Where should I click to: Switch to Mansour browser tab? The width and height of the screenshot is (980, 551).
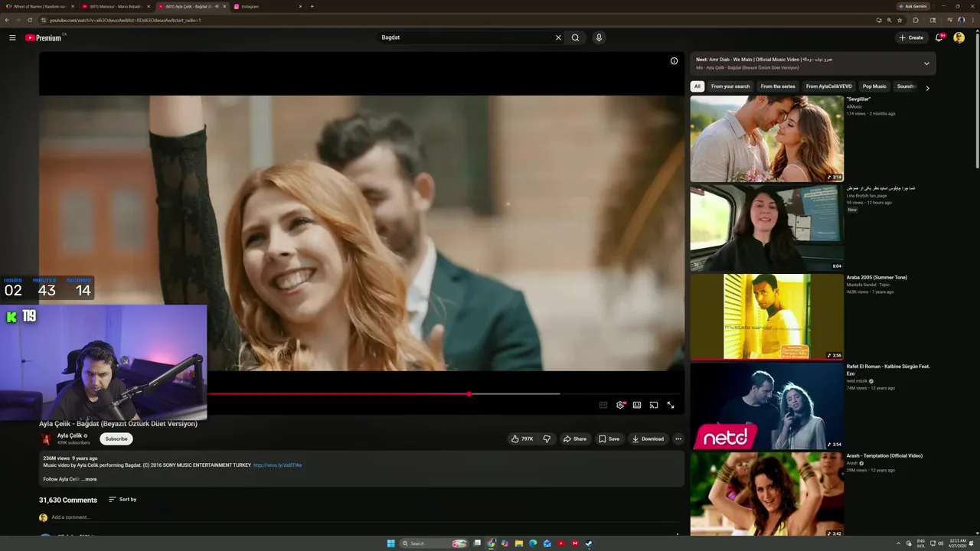[x=115, y=6]
